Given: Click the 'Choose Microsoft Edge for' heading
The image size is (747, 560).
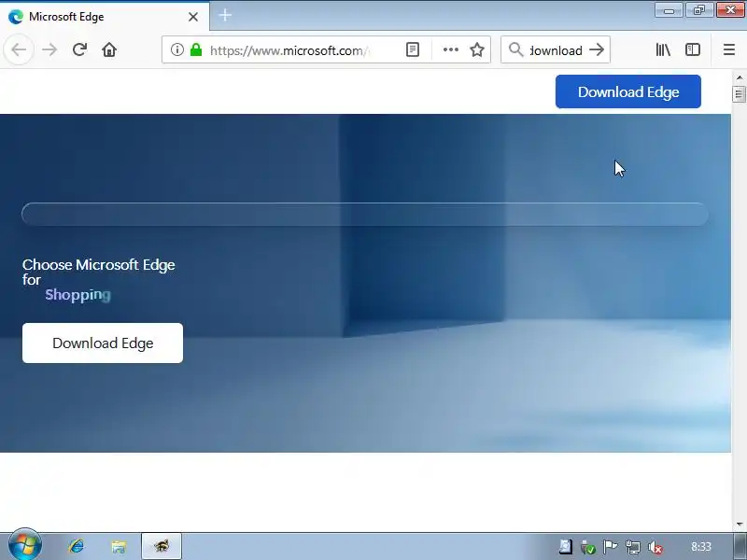Looking at the screenshot, I should 99,272.
